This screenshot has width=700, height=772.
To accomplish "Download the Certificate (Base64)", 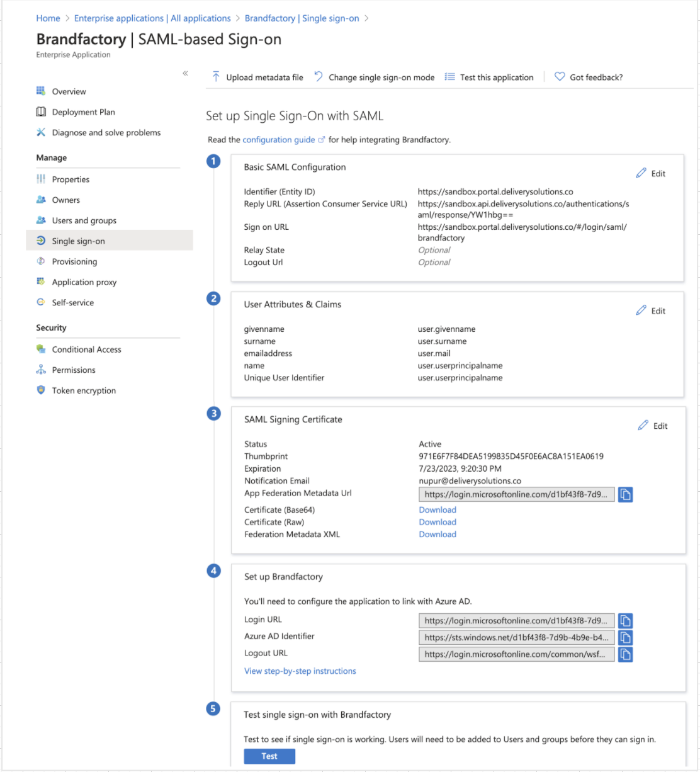I will [x=437, y=510].
